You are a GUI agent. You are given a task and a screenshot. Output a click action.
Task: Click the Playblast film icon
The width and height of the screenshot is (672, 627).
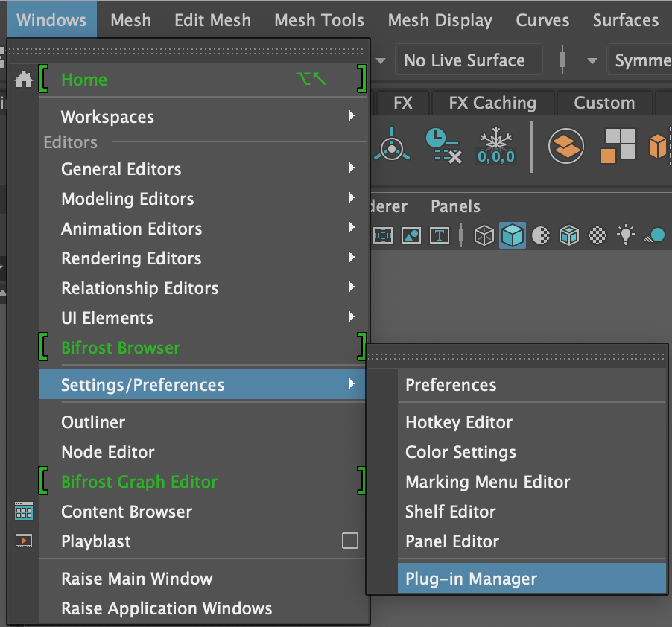(24, 541)
